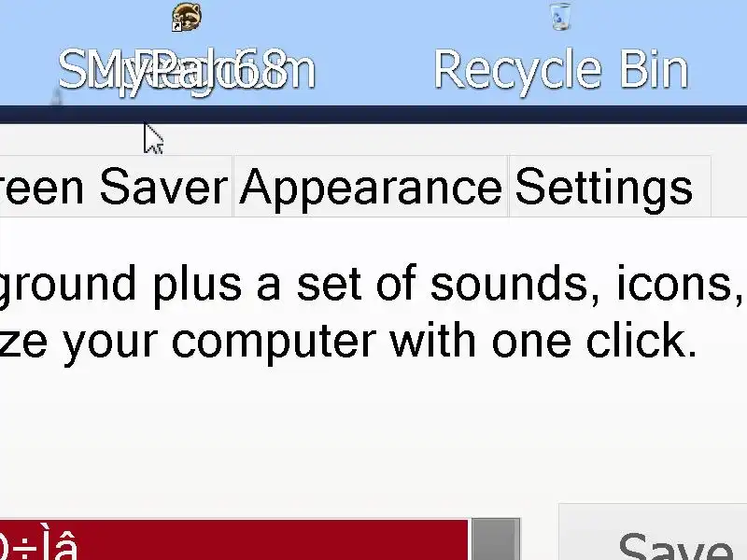Click the dark navy dialog title bar

(x=373, y=115)
